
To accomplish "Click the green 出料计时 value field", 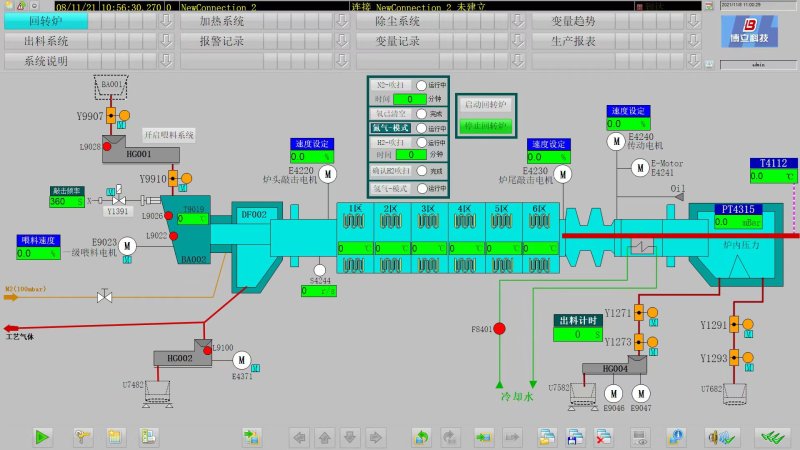I will pyautogui.click(x=578, y=335).
